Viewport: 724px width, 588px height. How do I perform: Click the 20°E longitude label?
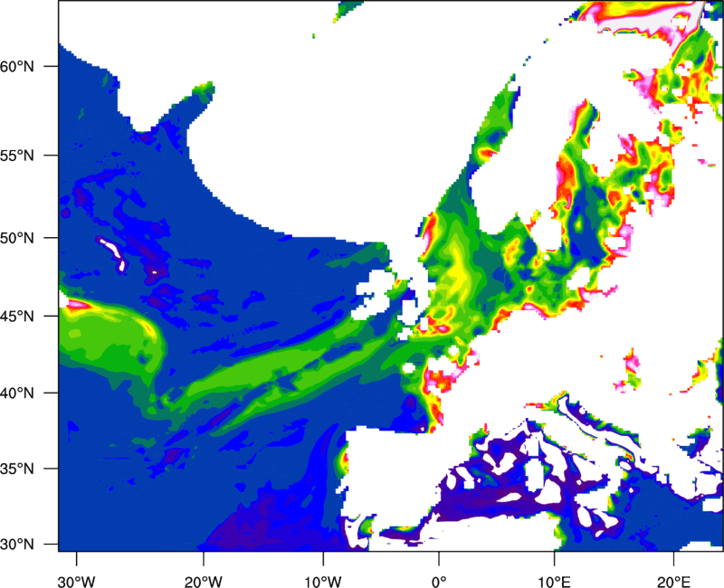[673, 582]
